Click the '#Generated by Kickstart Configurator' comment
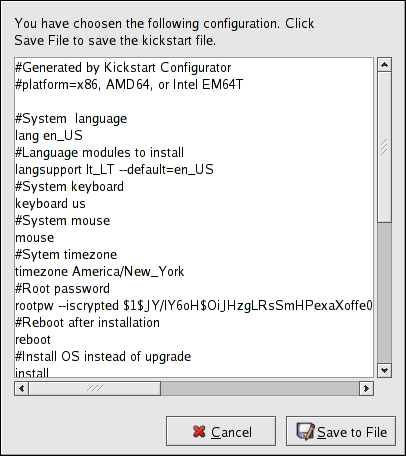Image resolution: width=406 pixels, height=456 pixels. coord(123,68)
